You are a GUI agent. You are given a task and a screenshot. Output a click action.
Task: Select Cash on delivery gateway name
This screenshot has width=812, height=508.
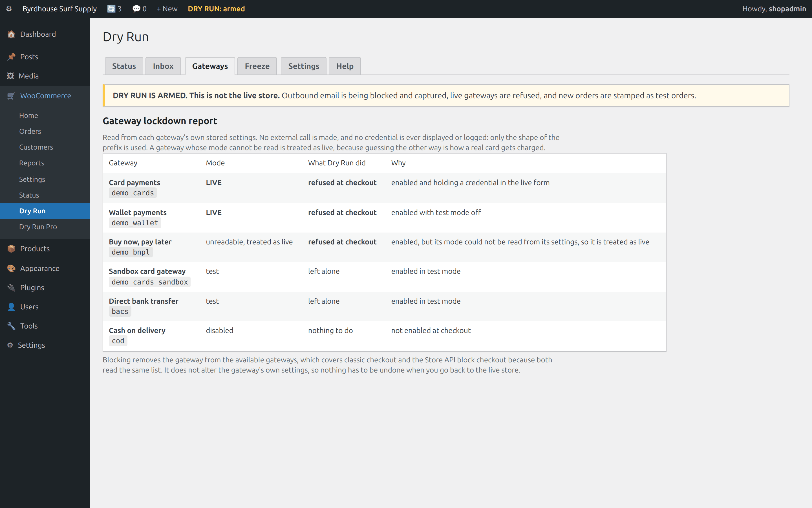[x=137, y=330]
